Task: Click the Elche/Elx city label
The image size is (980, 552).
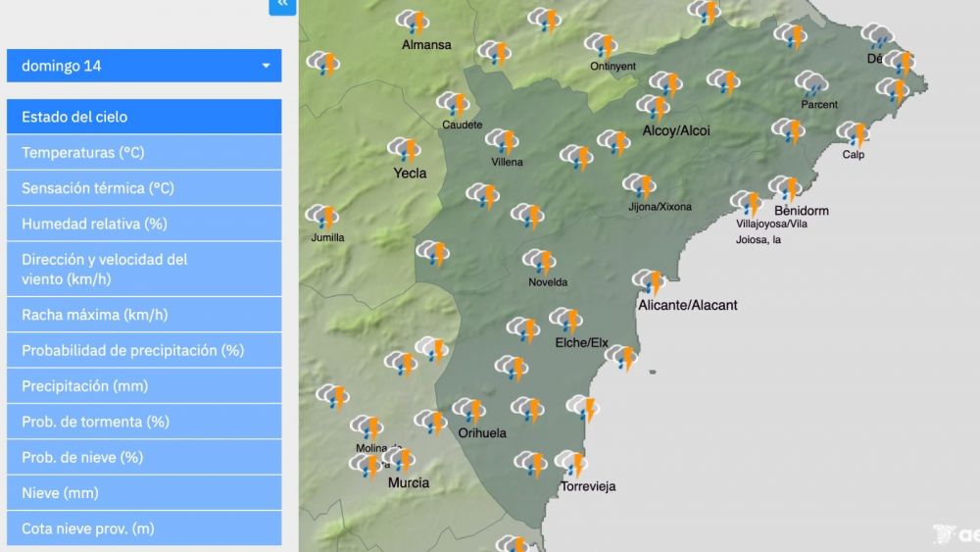Action: tap(582, 342)
